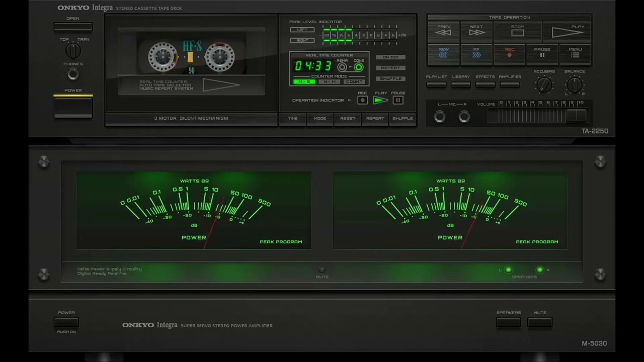Pause the tape using PAUSE button

[x=542, y=54]
